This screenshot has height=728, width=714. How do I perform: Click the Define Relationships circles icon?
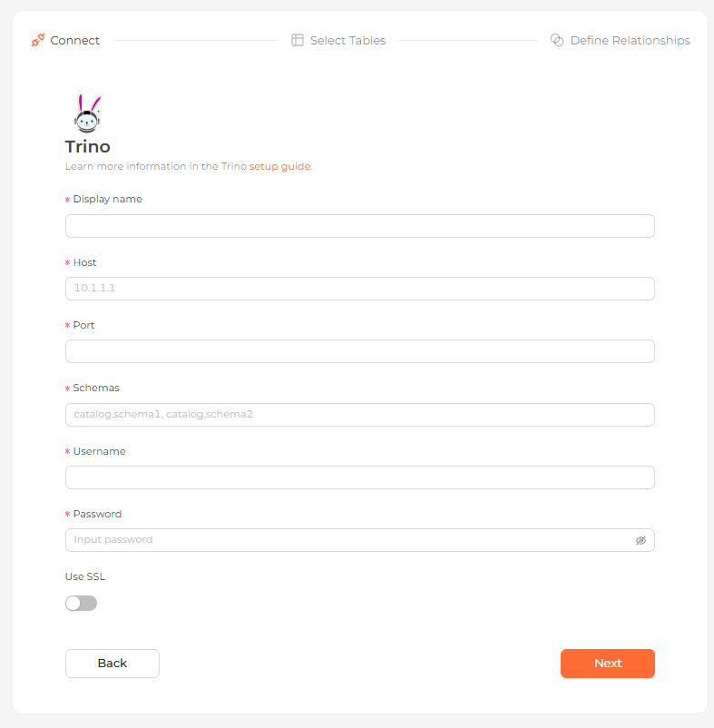pos(557,40)
